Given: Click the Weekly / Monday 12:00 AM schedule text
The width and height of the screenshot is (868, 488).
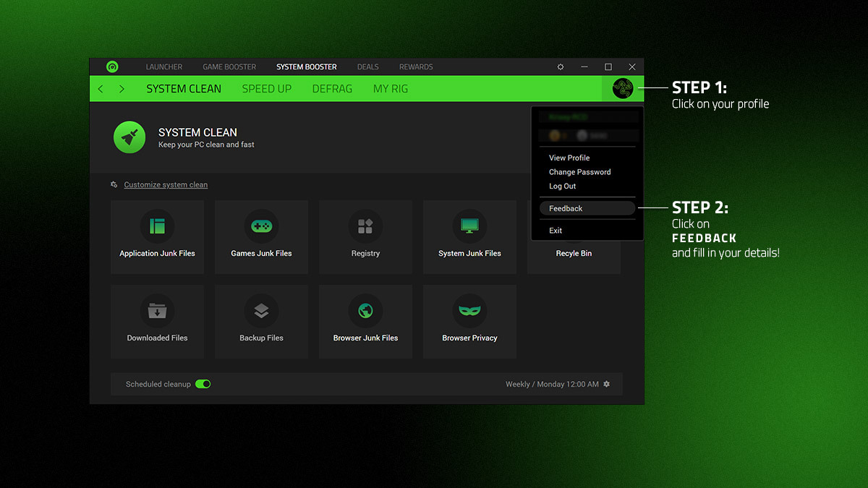Looking at the screenshot, I should point(552,384).
